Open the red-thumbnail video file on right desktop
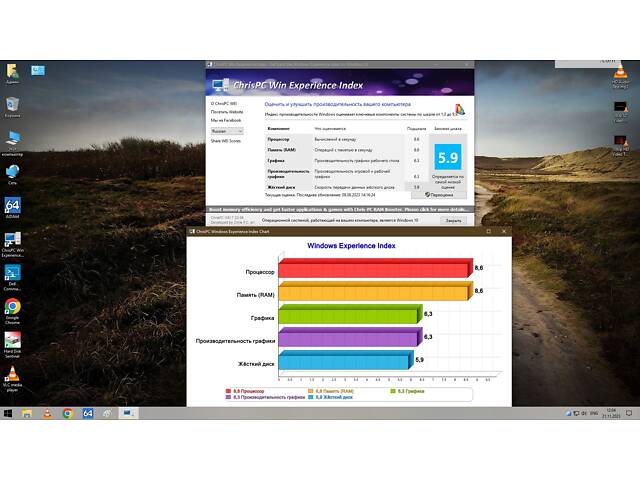640x480 pixels. [620, 146]
